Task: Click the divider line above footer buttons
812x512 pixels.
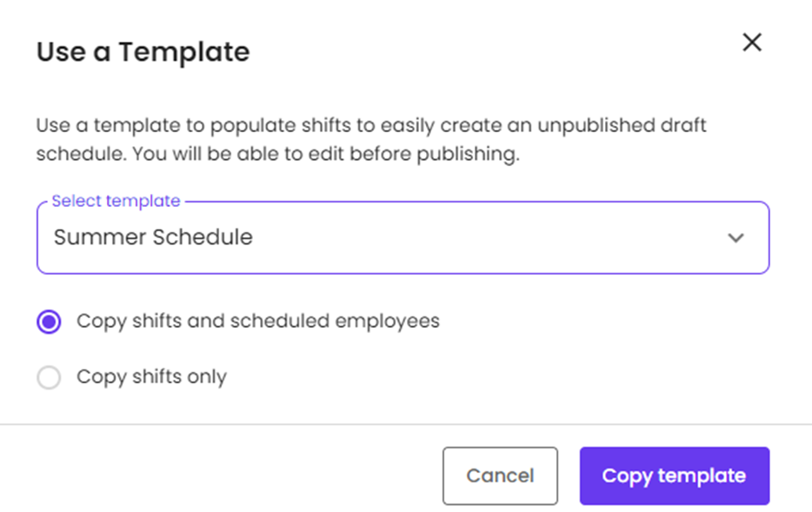Action: (406, 425)
